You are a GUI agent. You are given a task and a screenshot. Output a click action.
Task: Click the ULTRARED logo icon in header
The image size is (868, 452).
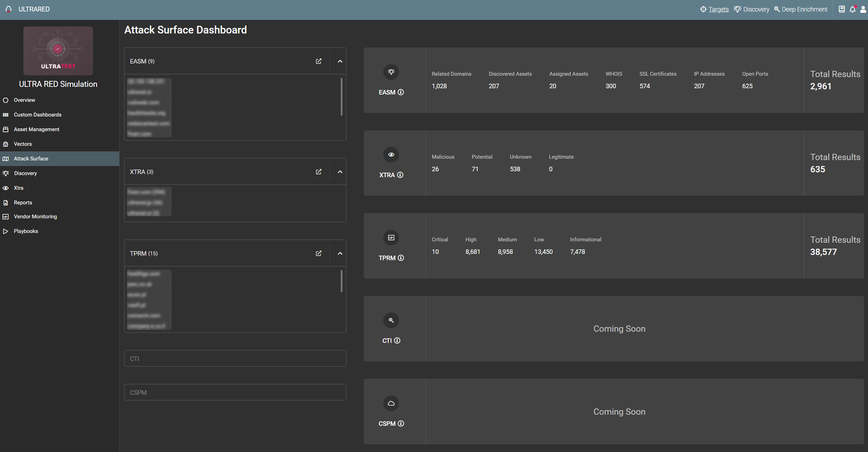coord(9,9)
